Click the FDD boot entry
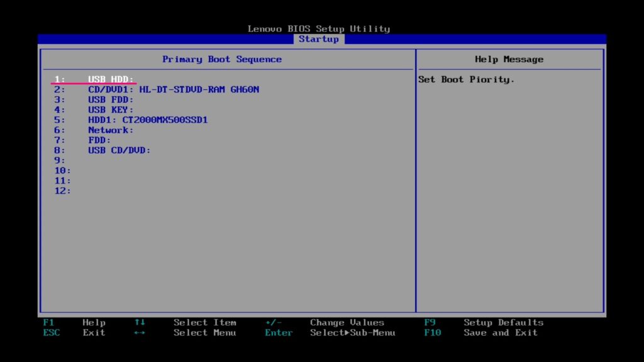644x362 pixels. [x=99, y=140]
